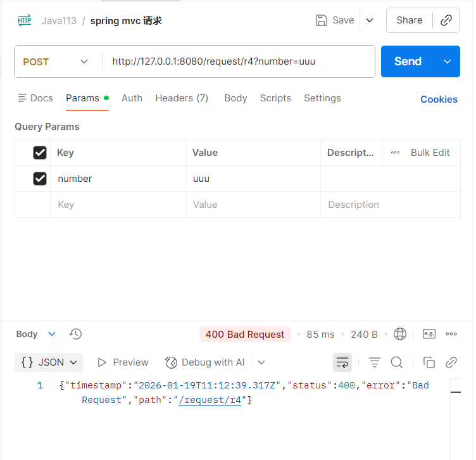The image size is (476, 460).
Task: Click the uuu value cell
Action: pyautogui.click(x=253, y=179)
